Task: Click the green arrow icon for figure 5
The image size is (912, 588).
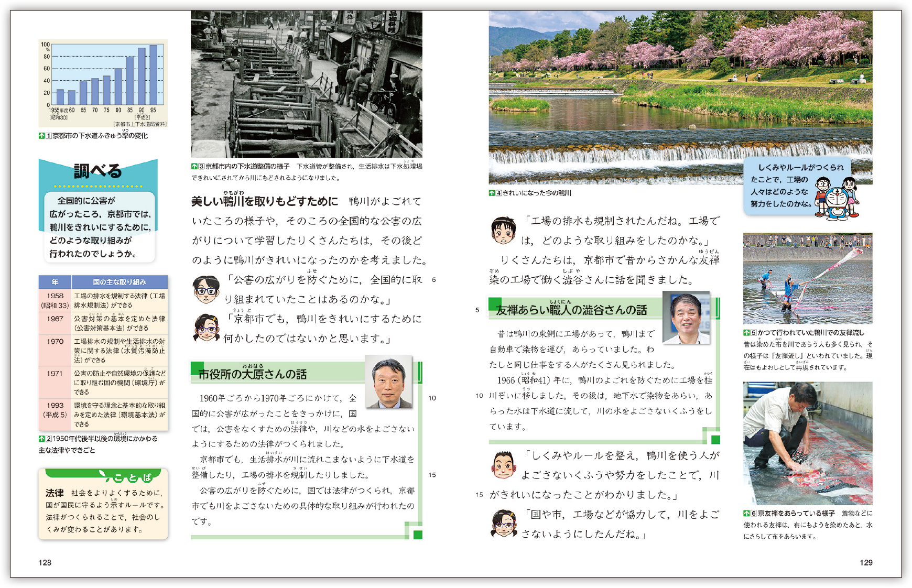Action: pyautogui.click(x=746, y=333)
